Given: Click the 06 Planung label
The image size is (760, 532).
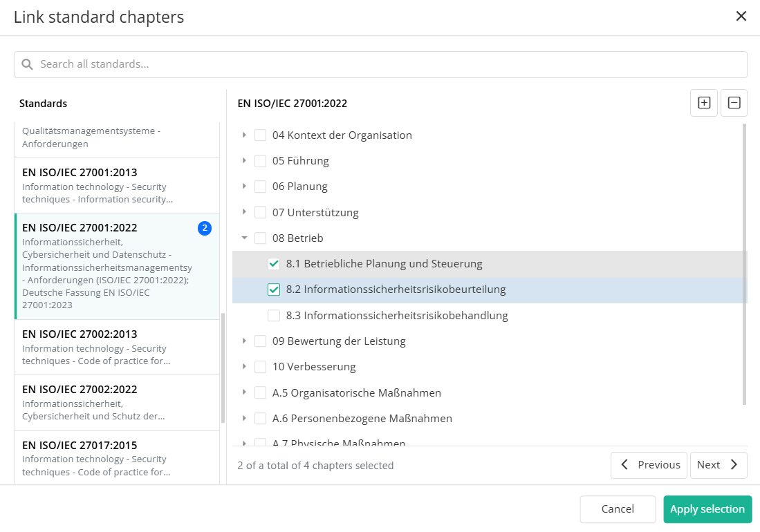Looking at the screenshot, I should tap(300, 187).
